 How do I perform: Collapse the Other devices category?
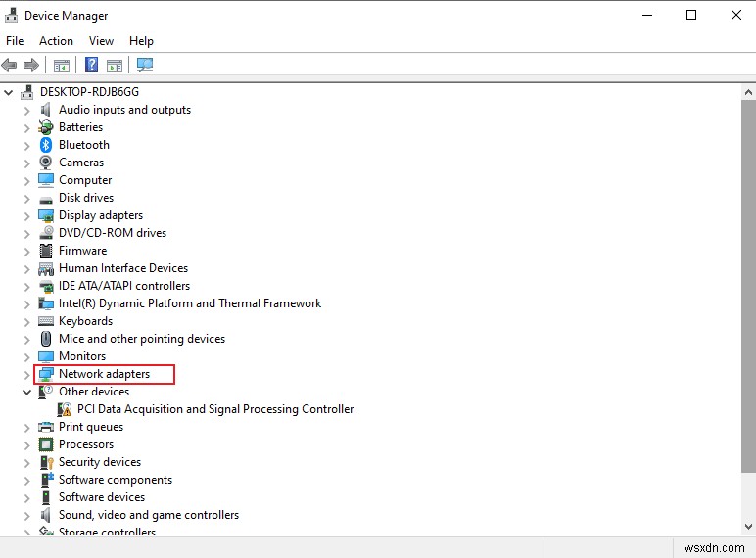click(x=27, y=393)
